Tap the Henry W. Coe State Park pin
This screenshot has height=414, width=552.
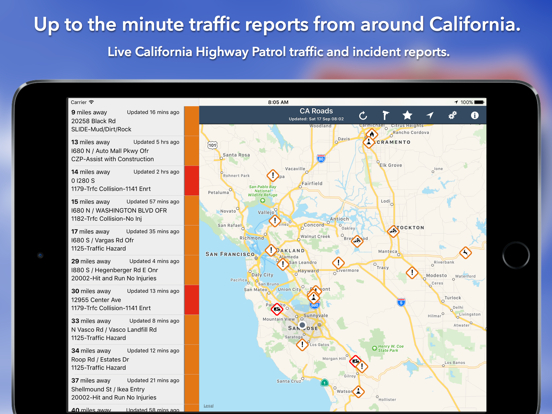[x=375, y=348]
